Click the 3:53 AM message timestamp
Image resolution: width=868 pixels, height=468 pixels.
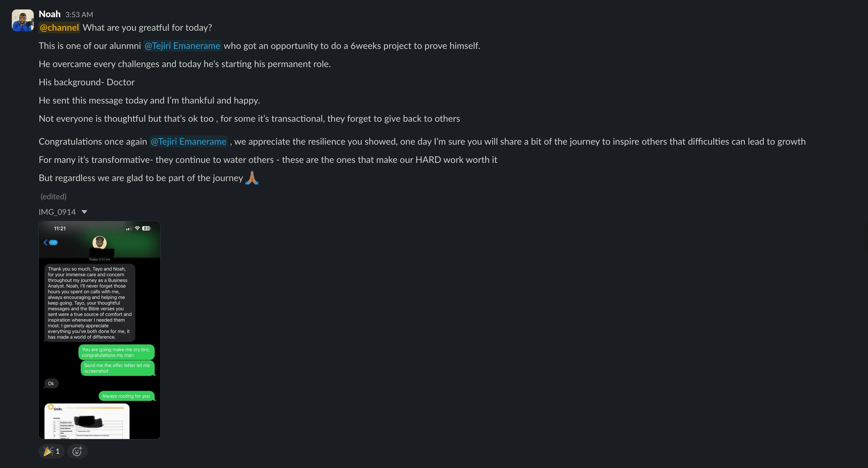[79, 15]
